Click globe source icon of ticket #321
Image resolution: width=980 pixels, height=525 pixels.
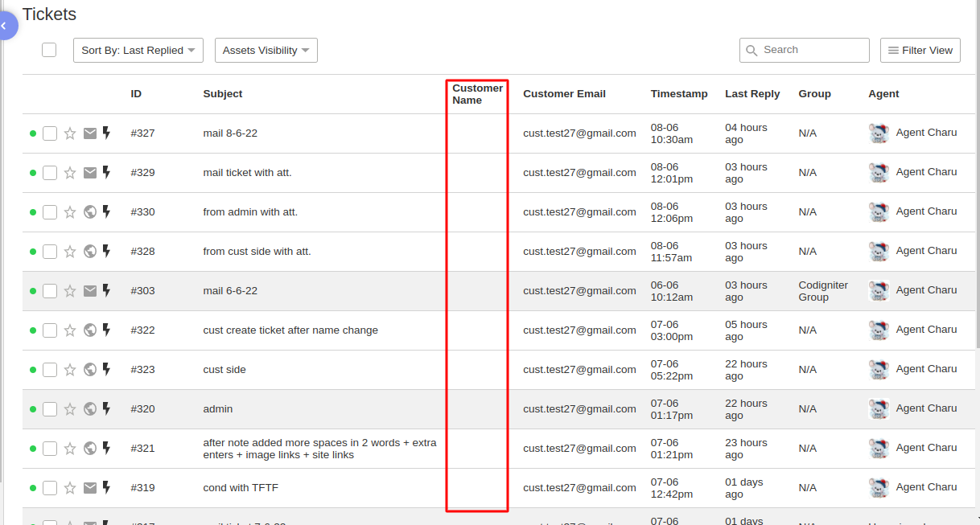(90, 449)
